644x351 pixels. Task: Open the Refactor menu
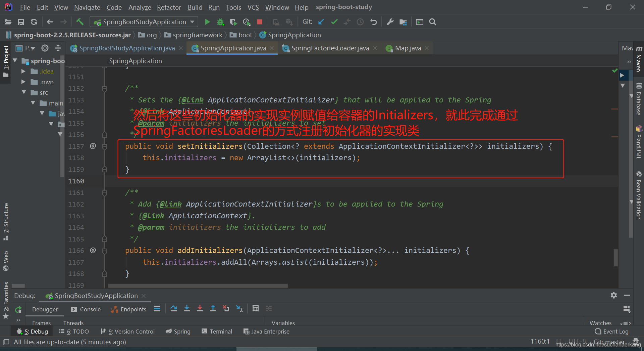click(x=169, y=7)
